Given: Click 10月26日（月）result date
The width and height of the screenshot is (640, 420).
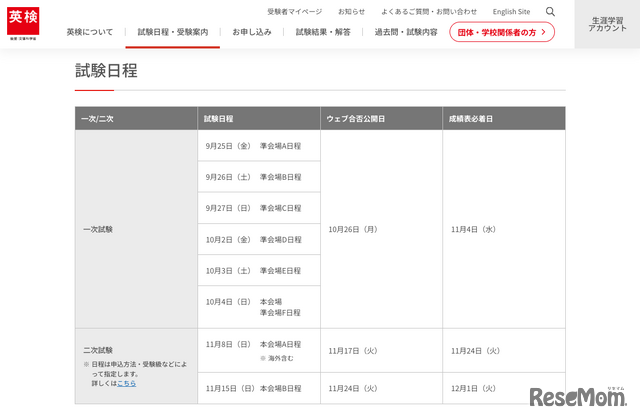Looking at the screenshot, I should click(353, 229).
